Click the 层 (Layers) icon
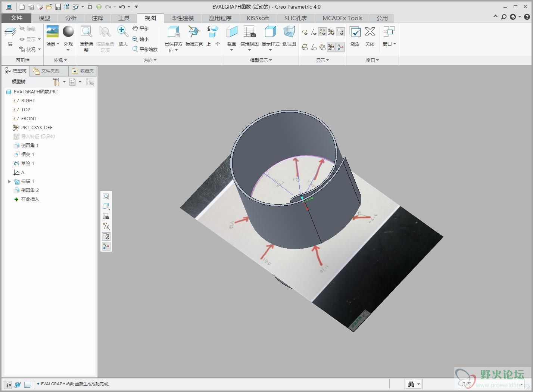This screenshot has height=392, width=533. (10, 32)
